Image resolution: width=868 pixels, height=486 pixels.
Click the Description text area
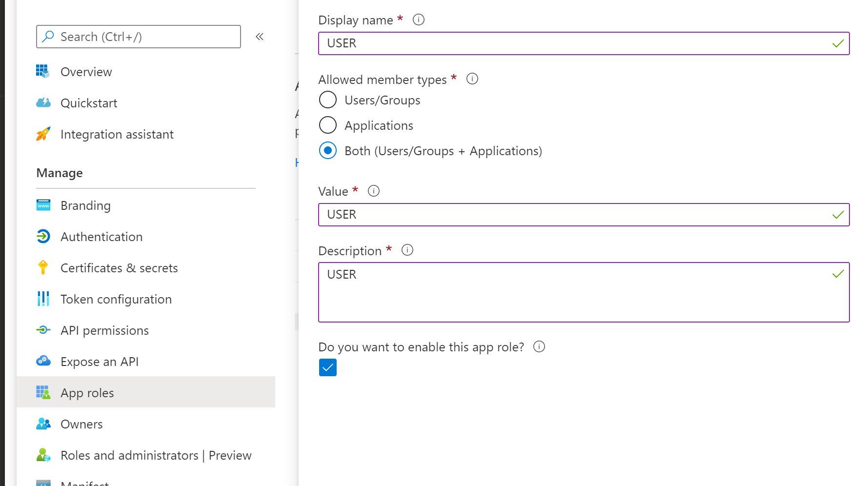coord(576,293)
